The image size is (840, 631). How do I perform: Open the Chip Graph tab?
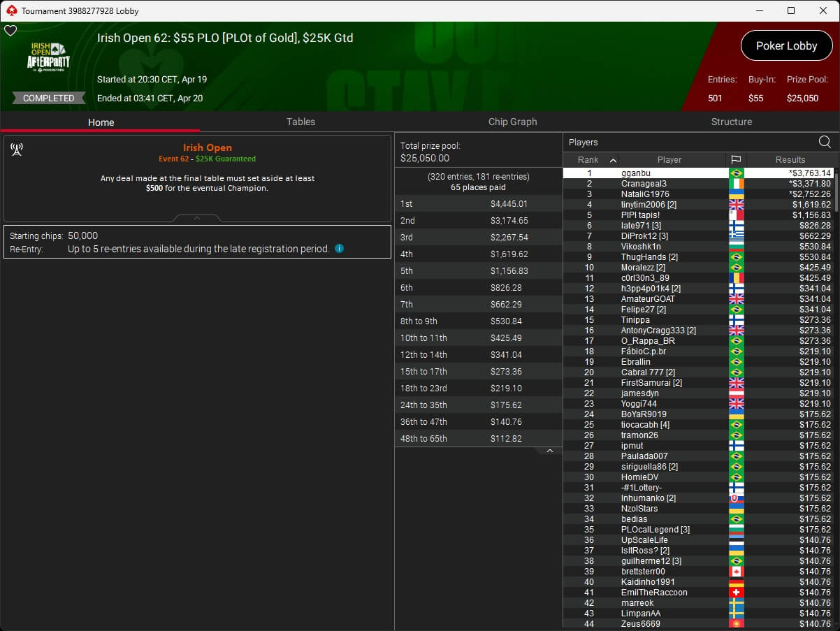point(512,122)
